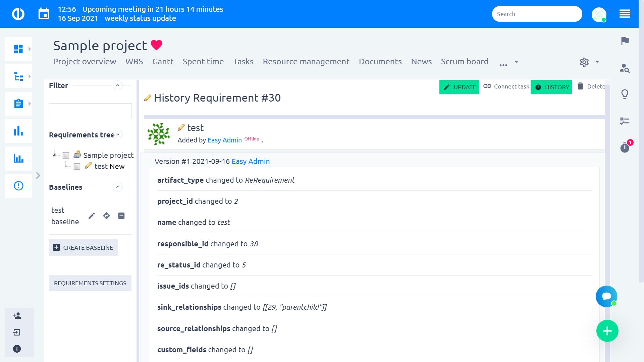This screenshot has height=362, width=644.
Task: Check the test New requirement checkbox
Action: pos(77,166)
